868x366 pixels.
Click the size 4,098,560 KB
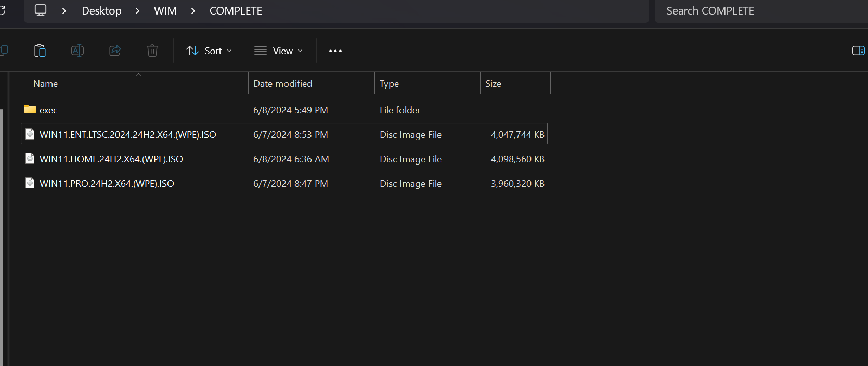[x=517, y=159]
